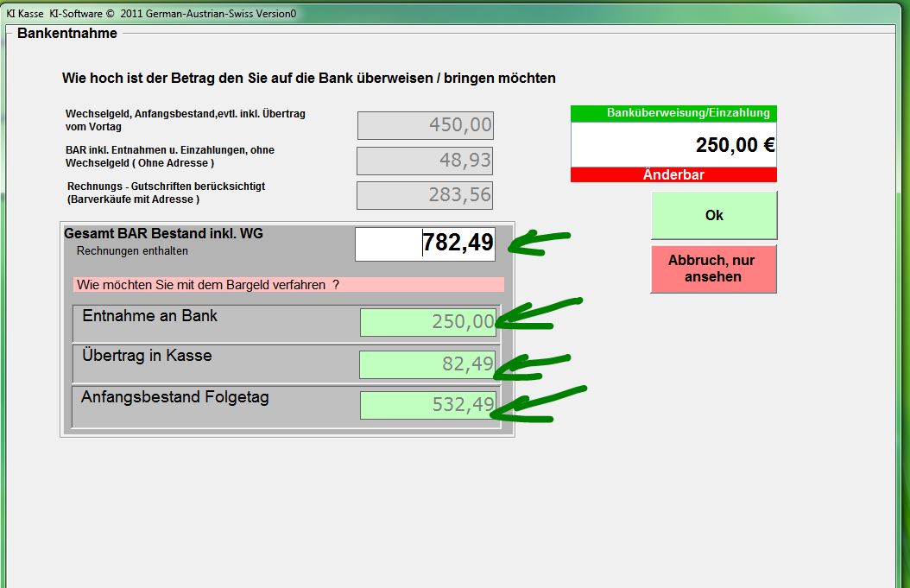Click the Wechselgeld, Anfangsbestand description label

185,119
